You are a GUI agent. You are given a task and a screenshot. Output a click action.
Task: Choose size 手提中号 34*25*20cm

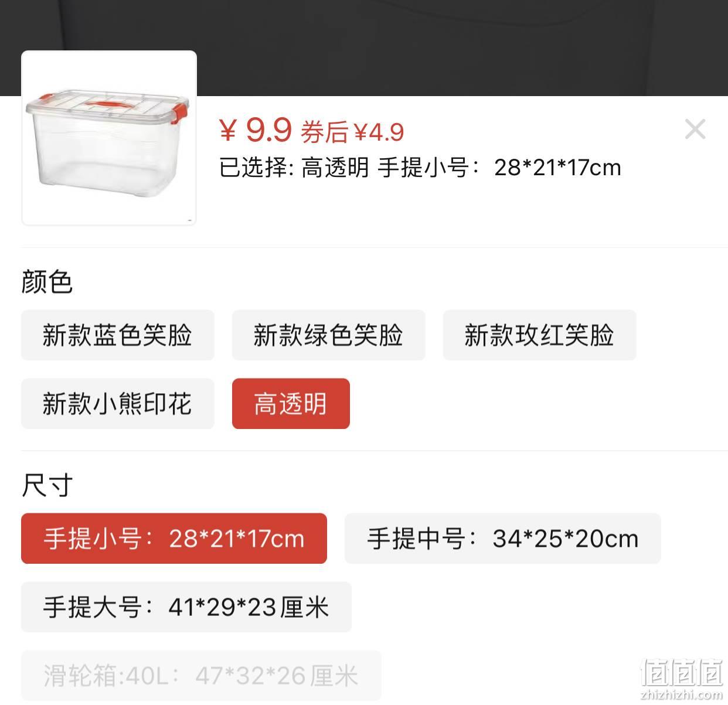click(x=503, y=539)
